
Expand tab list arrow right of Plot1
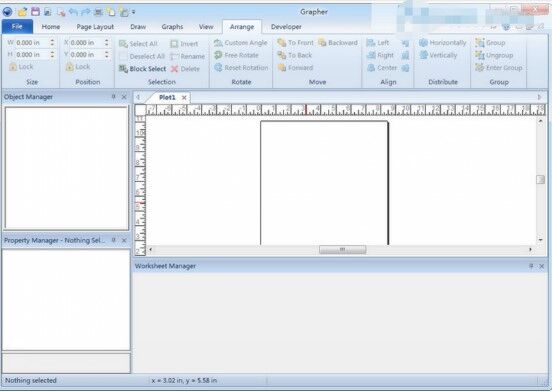click(539, 97)
